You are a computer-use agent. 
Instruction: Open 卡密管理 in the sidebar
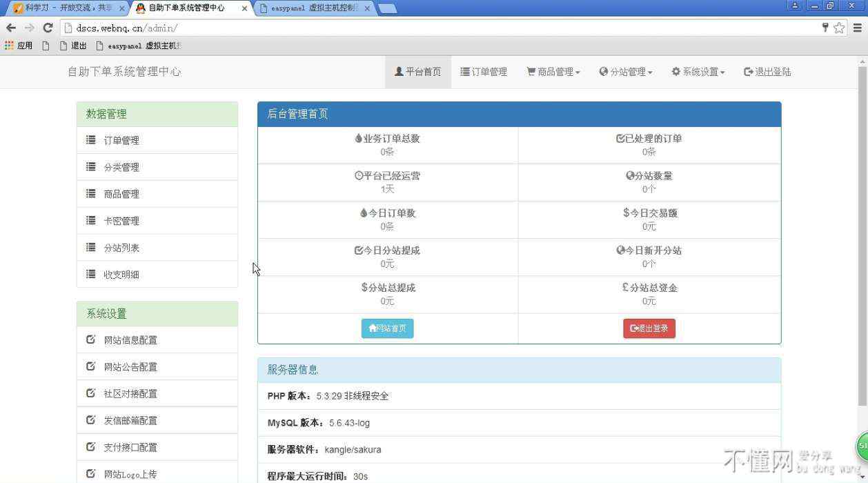121,221
